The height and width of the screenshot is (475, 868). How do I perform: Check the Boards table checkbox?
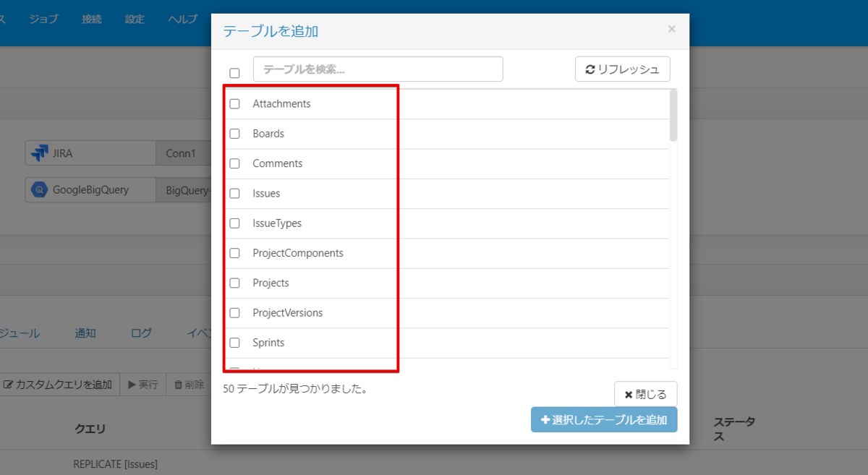click(x=234, y=134)
